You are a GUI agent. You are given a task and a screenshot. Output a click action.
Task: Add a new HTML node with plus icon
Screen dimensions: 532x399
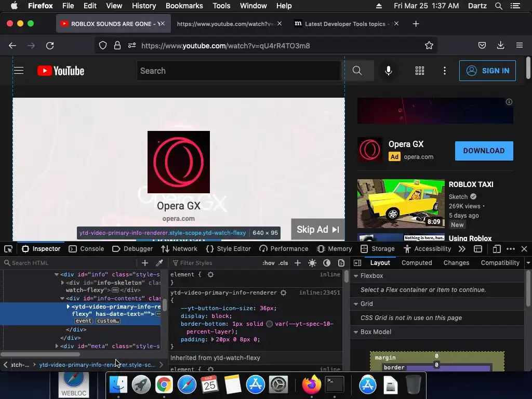coord(145,263)
